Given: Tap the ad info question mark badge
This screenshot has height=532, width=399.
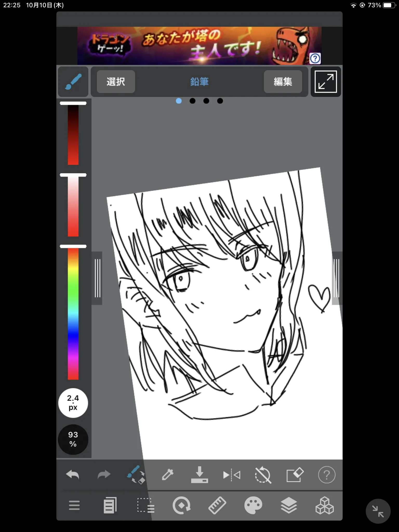Looking at the screenshot, I should [x=315, y=58].
